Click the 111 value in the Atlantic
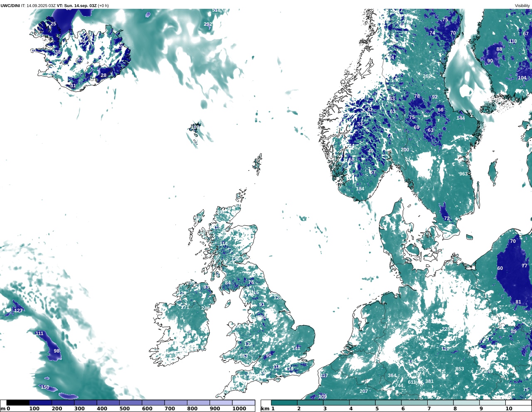Screen dimensions: 532x412 [39, 333]
